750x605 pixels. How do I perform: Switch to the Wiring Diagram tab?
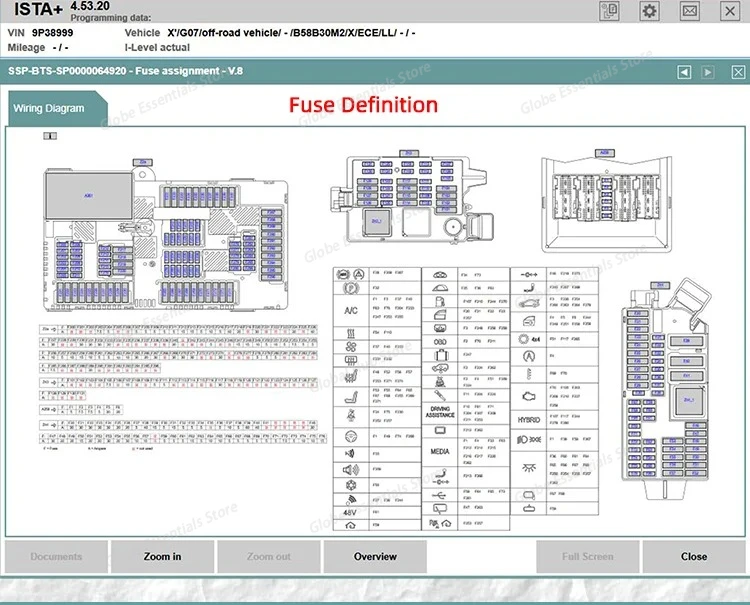48,108
